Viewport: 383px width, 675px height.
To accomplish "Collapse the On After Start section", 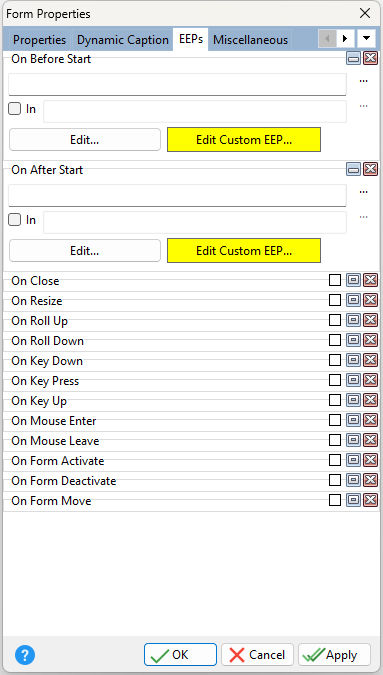I will click(x=354, y=169).
